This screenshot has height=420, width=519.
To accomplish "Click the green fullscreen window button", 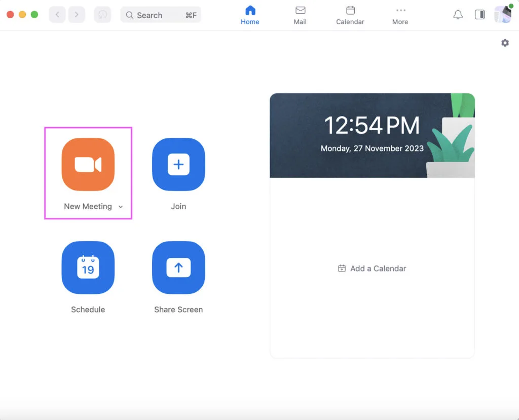I will coord(34,15).
